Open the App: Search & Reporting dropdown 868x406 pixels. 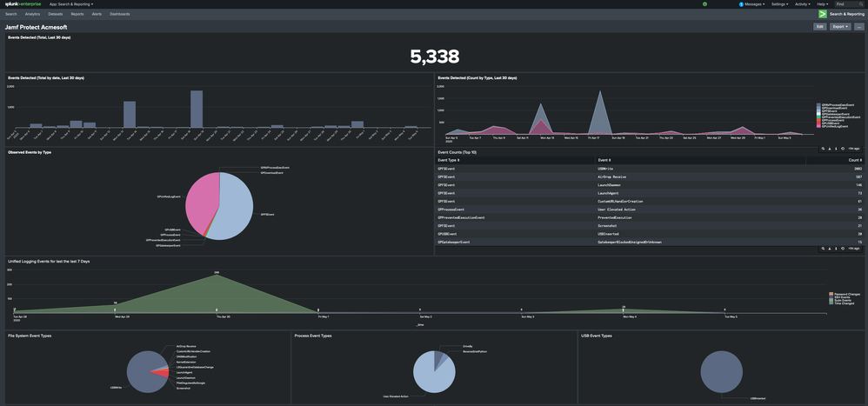coord(71,3)
